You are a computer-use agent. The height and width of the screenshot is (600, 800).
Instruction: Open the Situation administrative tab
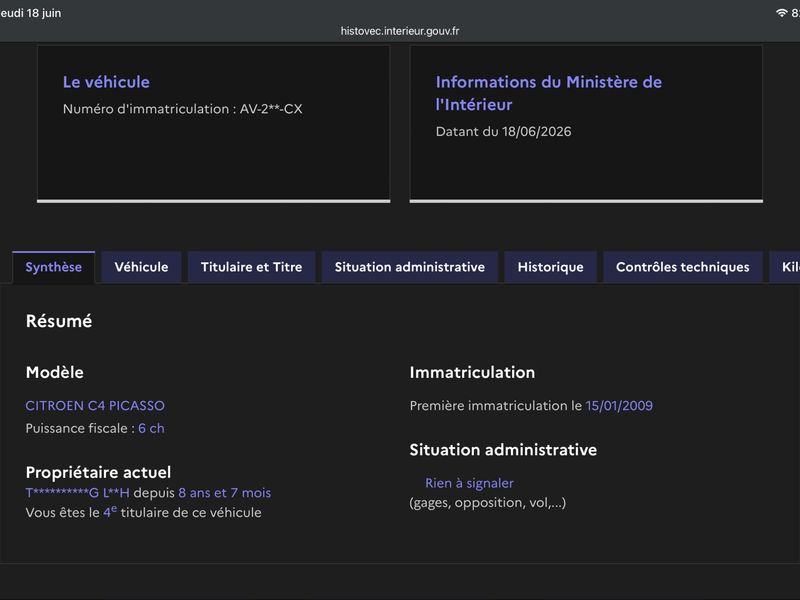(410, 267)
